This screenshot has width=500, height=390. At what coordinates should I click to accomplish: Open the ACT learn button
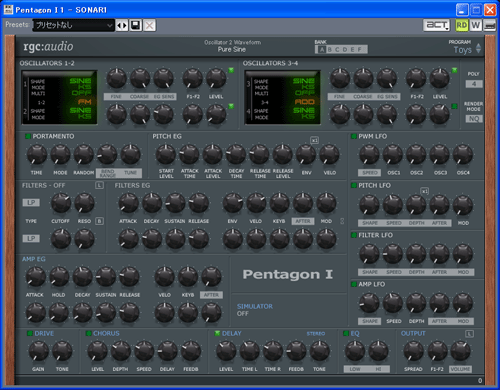(437, 25)
